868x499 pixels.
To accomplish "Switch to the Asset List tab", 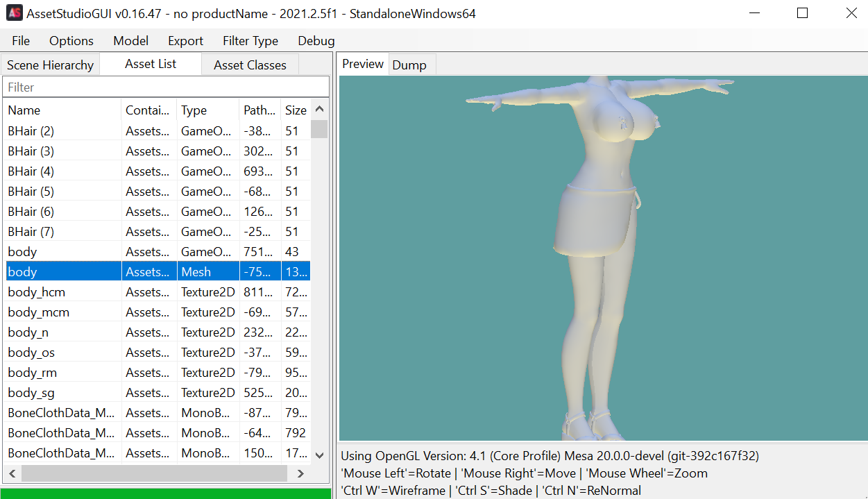I will (x=151, y=64).
